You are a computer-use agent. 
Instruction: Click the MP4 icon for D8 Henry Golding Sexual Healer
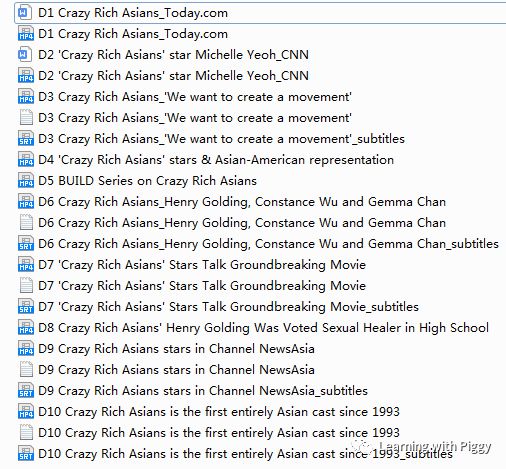click(x=26, y=328)
